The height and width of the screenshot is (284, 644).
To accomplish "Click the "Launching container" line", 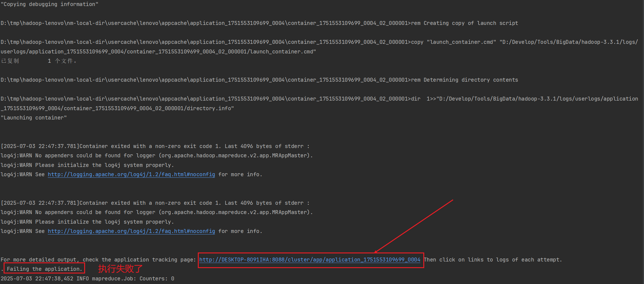I will tap(34, 118).
